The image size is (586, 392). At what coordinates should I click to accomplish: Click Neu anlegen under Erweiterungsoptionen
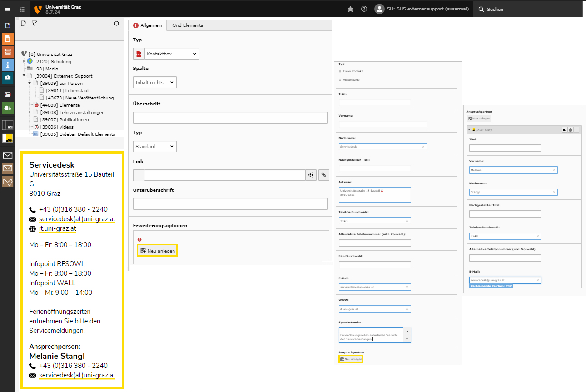pyautogui.click(x=157, y=250)
